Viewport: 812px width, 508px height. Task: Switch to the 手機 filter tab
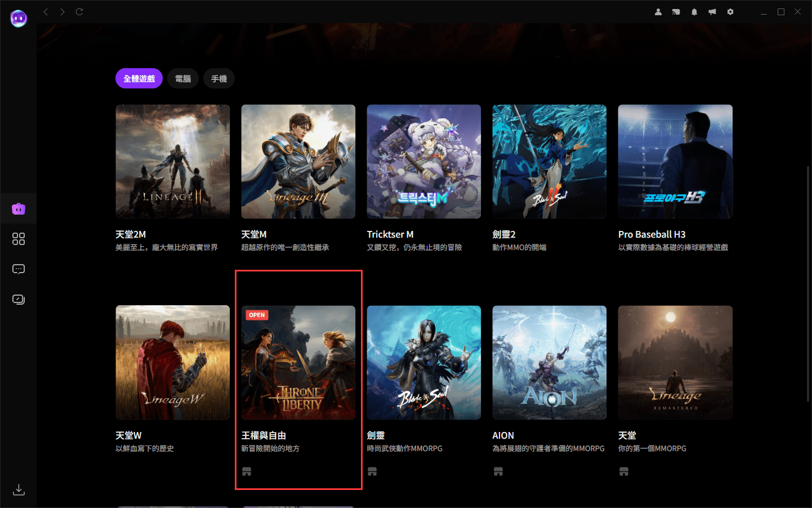tap(219, 79)
